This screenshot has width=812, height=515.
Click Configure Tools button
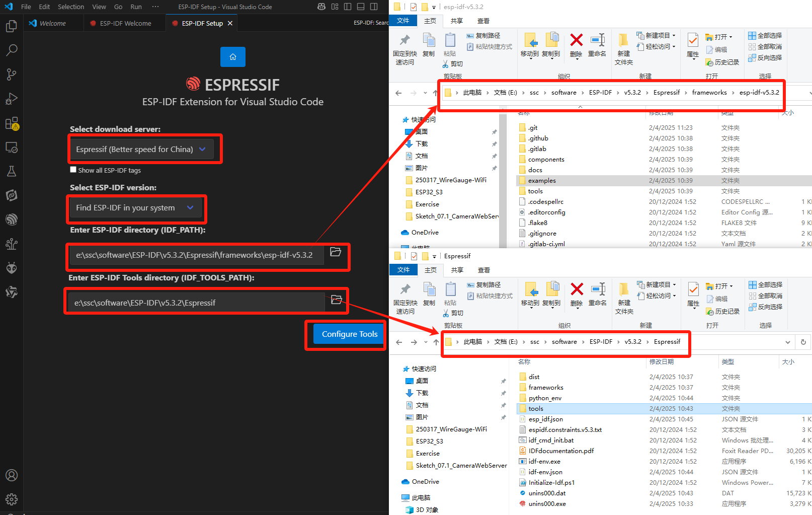click(x=350, y=334)
